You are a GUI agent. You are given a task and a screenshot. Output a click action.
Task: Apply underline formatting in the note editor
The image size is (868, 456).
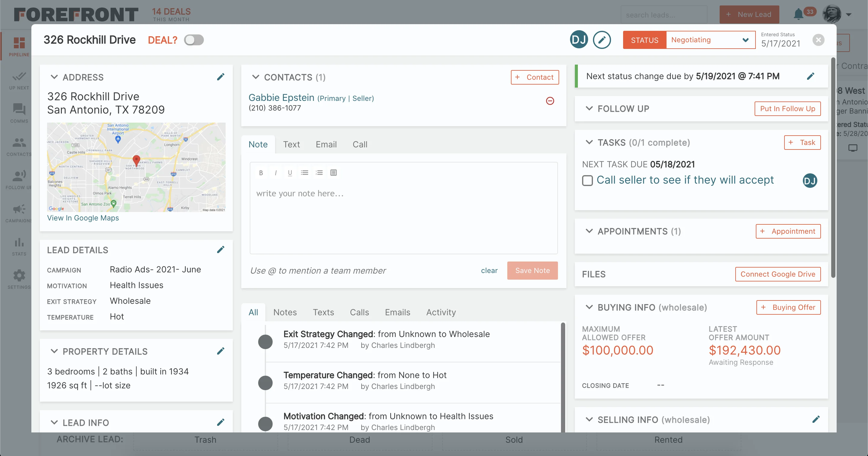[x=290, y=172]
